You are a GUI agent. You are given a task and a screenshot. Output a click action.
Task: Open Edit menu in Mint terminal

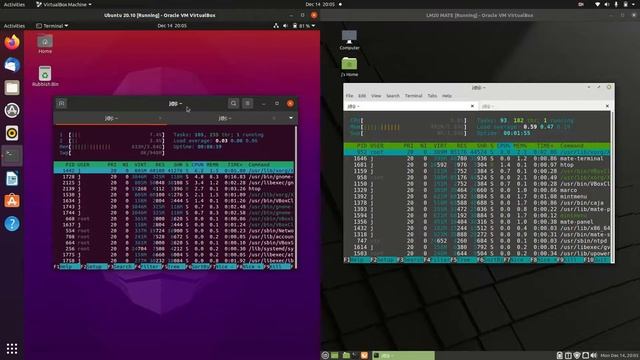coord(362,96)
